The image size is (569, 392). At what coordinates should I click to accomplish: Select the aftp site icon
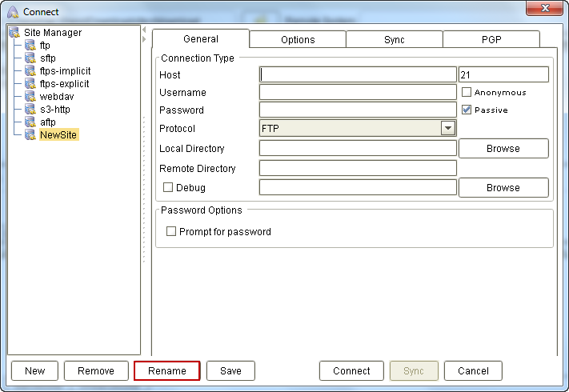point(30,122)
